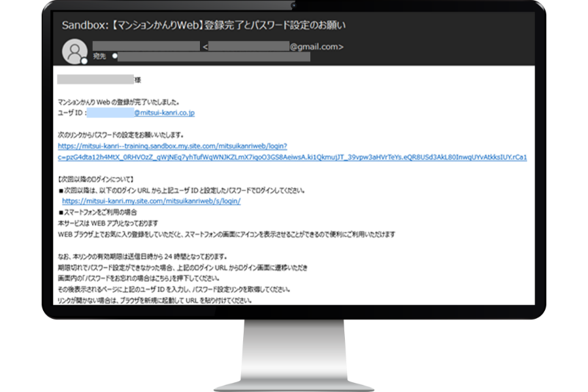Click the line about the 24 時間 link validity
This screenshot has width=588, height=392.
tap(142, 257)
